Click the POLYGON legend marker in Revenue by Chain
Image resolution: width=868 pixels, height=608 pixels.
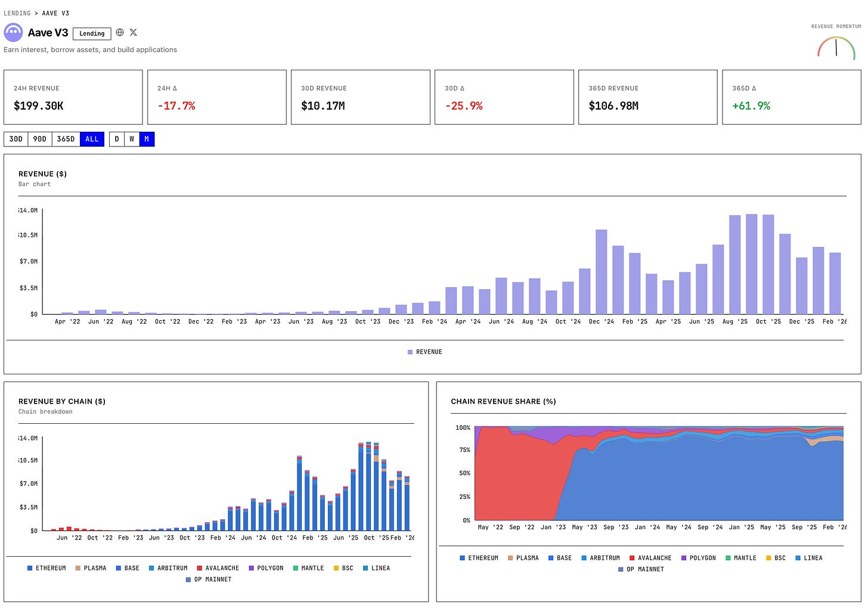tap(252, 569)
